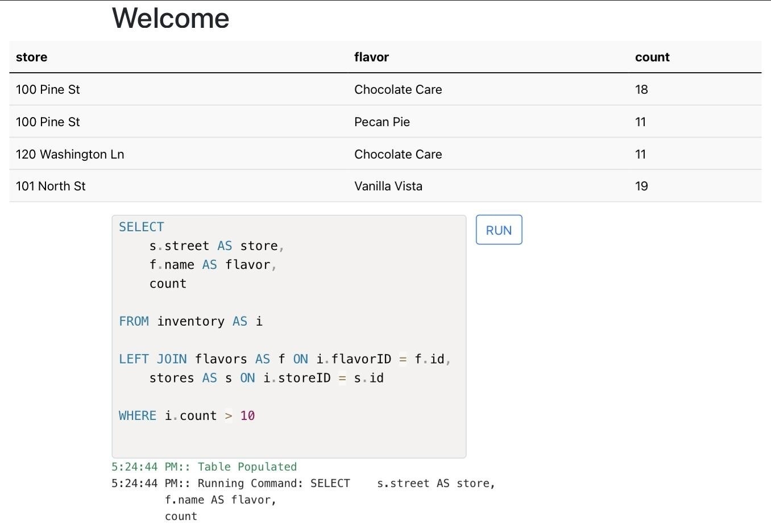Viewport: 771px width, 532px height.
Task: Click the 'count' line in the editor
Action: click(x=168, y=284)
